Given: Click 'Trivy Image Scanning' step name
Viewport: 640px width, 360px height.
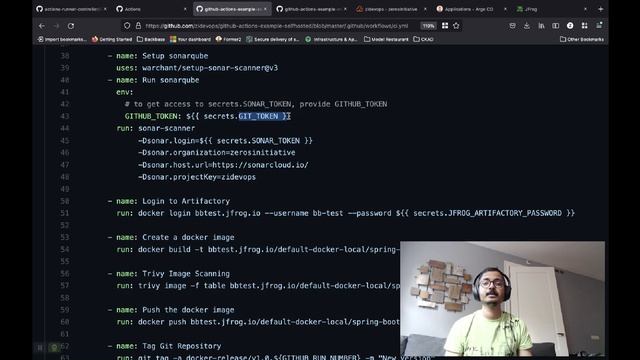Looking at the screenshot, I should tap(186, 273).
